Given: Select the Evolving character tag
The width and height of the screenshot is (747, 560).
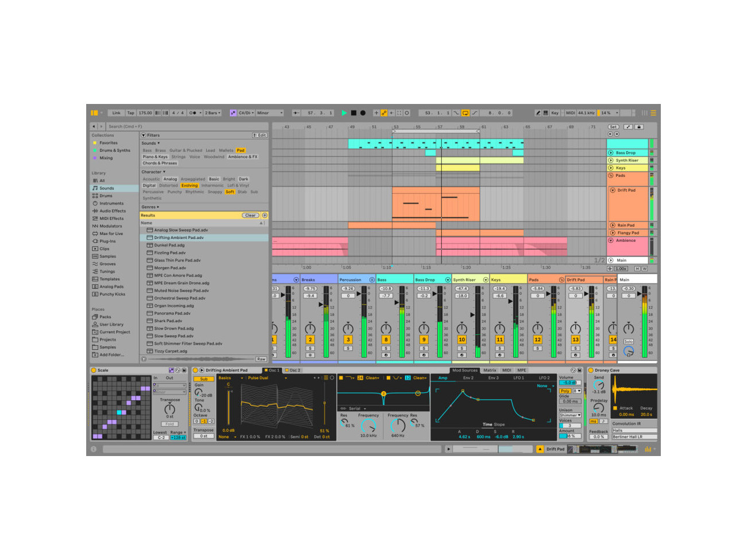Looking at the screenshot, I should 189,186.
